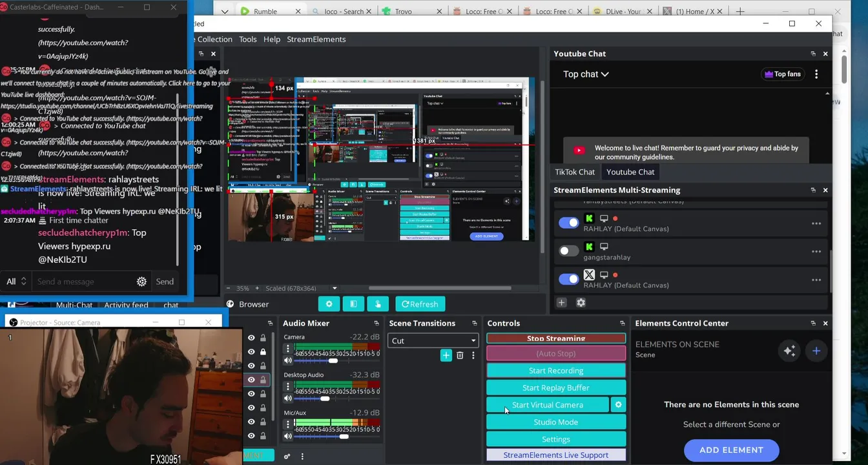Open YouTube chat three-dots menu
Screen dimensions: 868x465
coord(816,74)
